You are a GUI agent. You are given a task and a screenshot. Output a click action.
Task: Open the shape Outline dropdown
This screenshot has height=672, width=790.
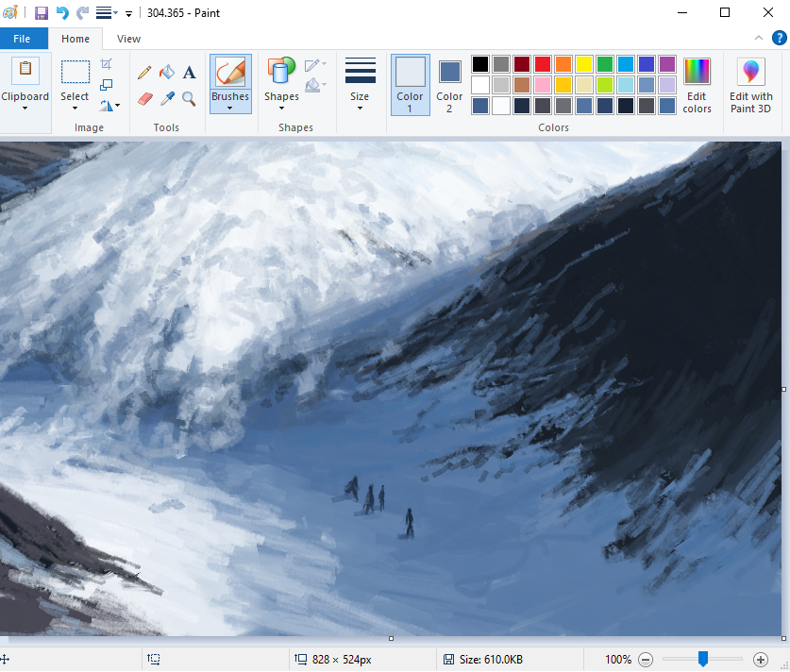(315, 64)
